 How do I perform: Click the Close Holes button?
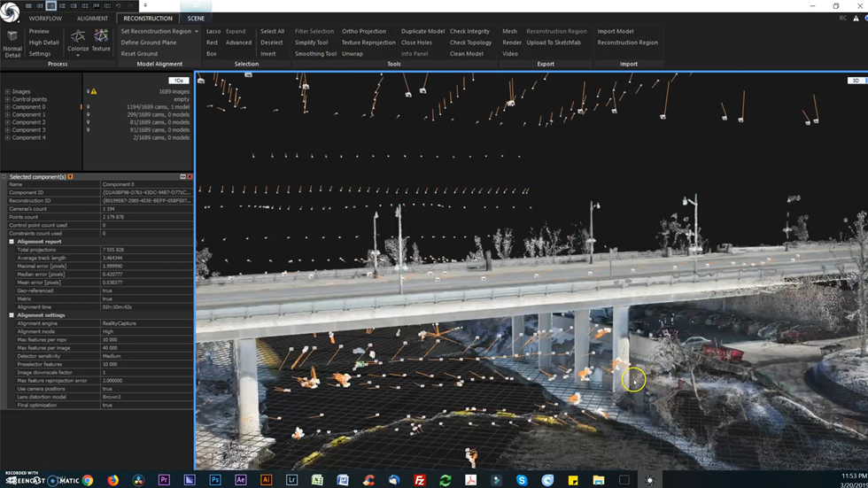[x=416, y=43]
